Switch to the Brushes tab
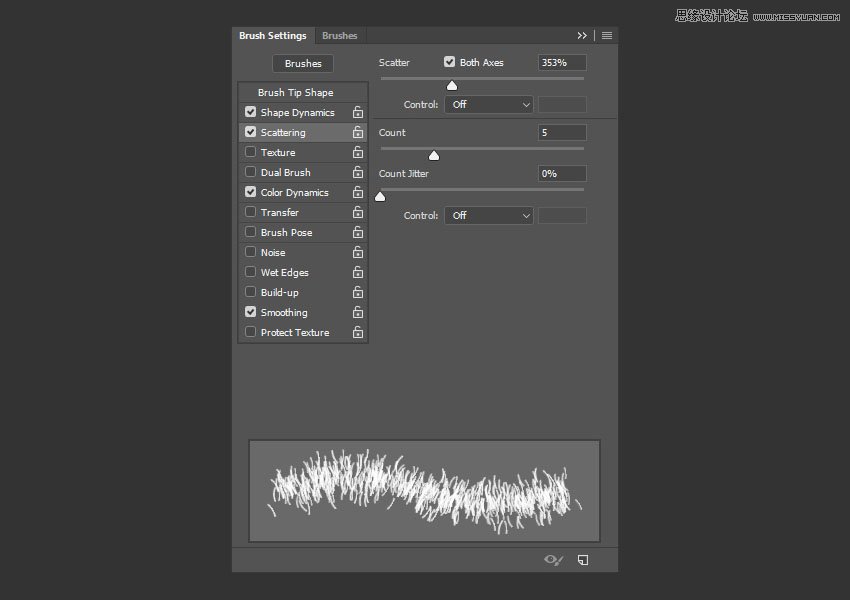850x600 pixels. [340, 35]
